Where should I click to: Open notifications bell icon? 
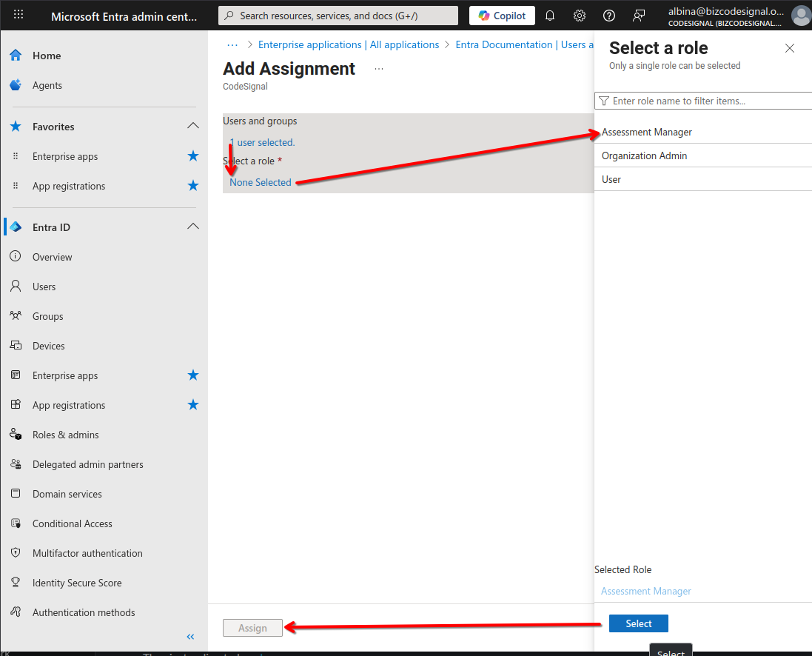(550, 16)
